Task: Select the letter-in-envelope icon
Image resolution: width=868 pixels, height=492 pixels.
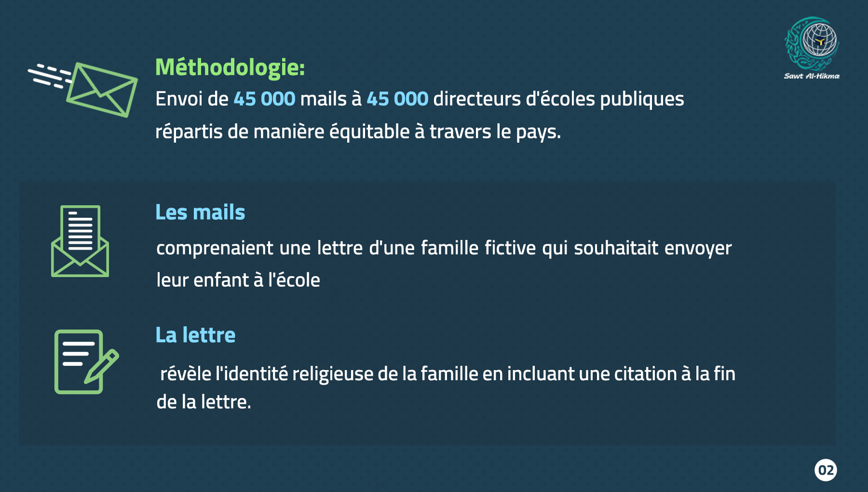Action: point(80,241)
